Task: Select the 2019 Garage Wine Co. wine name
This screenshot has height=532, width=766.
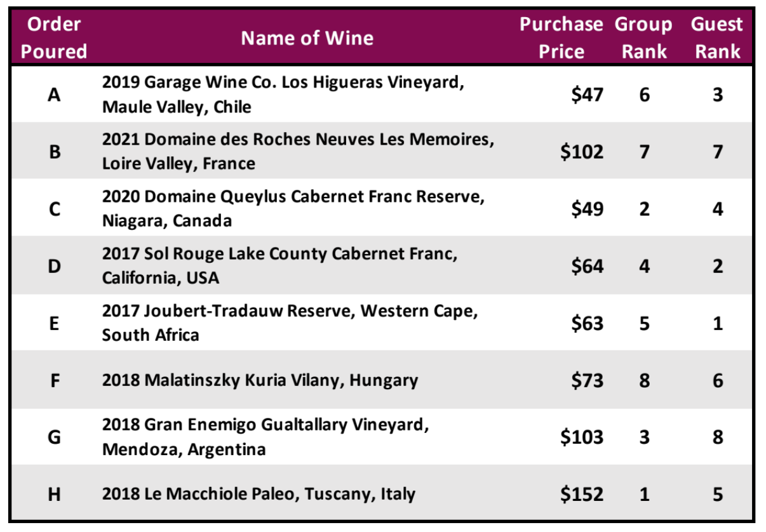Action: [x=282, y=95]
